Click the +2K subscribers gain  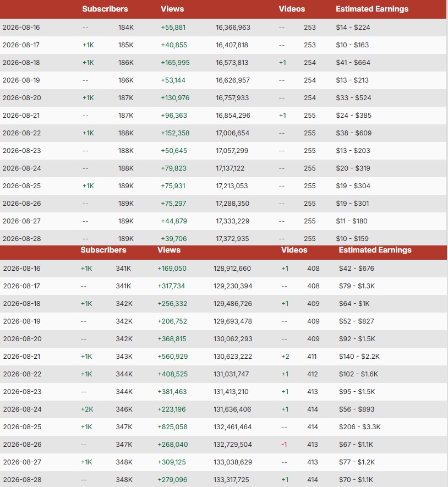[87, 409]
